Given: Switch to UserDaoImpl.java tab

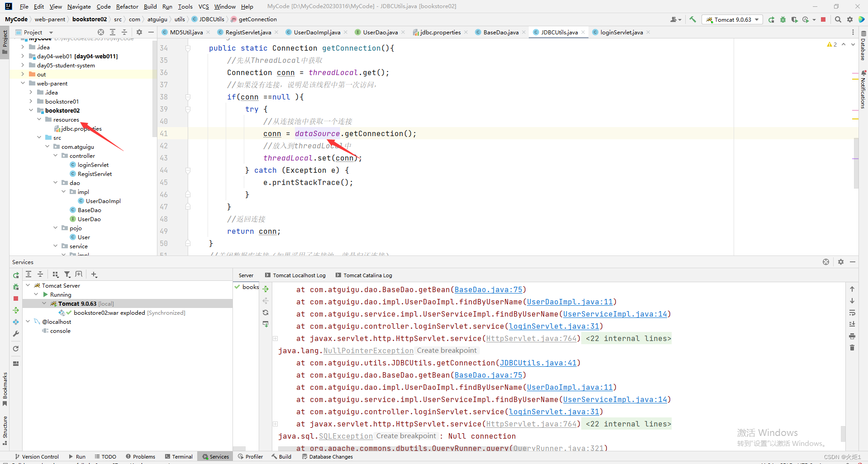Looking at the screenshot, I should point(317,32).
